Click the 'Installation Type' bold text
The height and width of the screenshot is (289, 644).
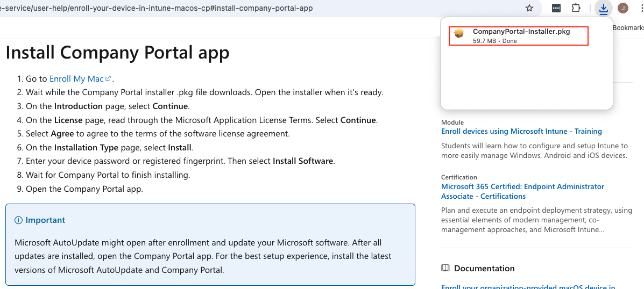pyautogui.click(x=86, y=147)
